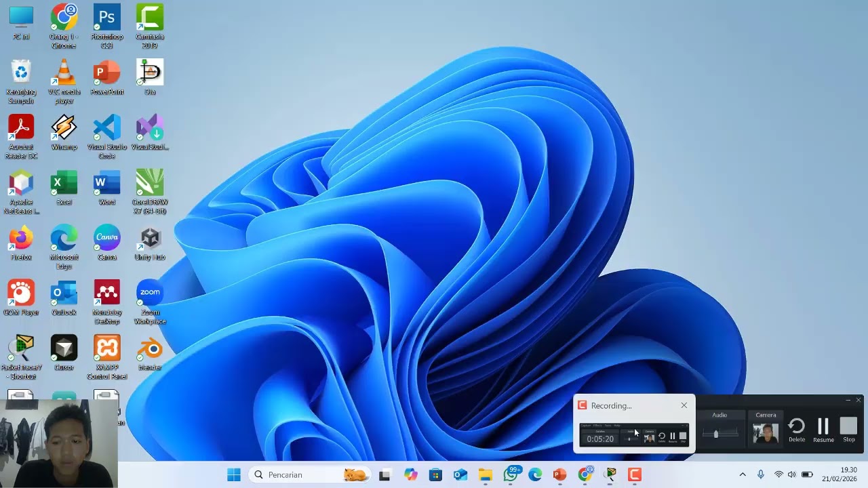This screenshot has width=868, height=488.
Task: Stop the Camtasia recording
Action: (848, 430)
